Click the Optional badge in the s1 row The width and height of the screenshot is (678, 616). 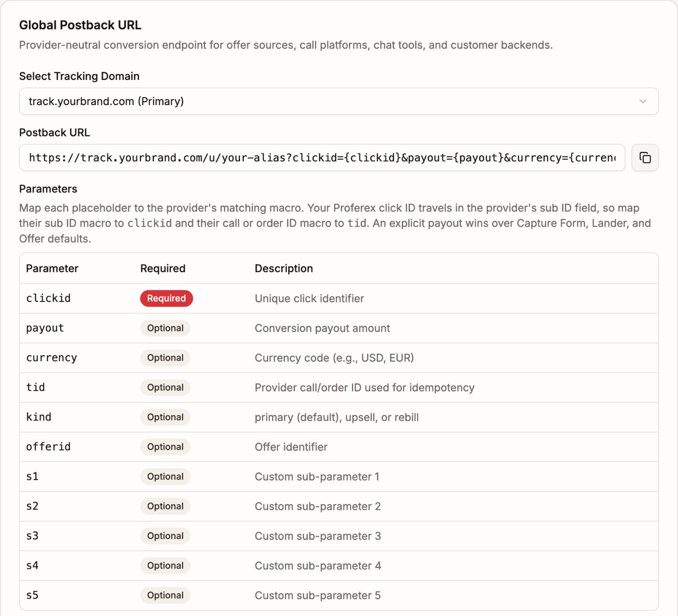click(165, 477)
